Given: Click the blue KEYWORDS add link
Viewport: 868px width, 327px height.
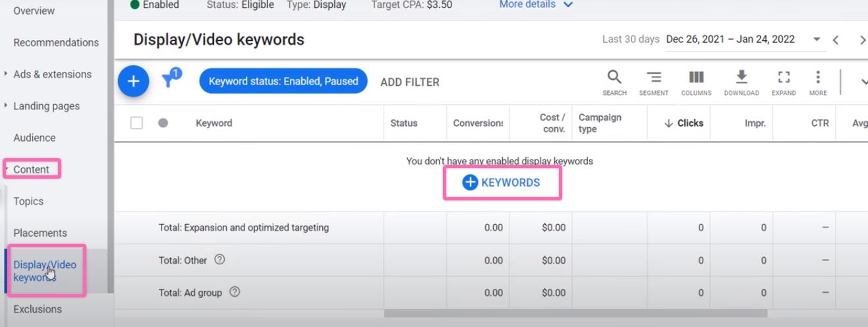Looking at the screenshot, I should tap(502, 183).
